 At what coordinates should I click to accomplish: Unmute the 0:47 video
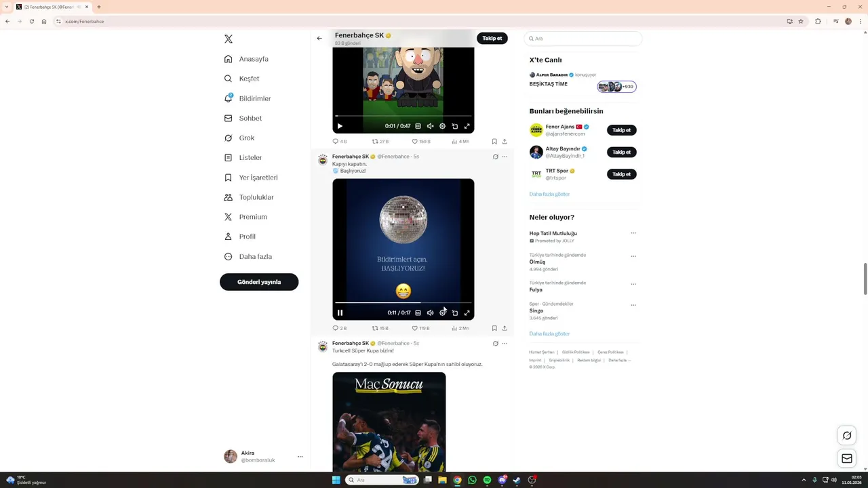tap(430, 126)
